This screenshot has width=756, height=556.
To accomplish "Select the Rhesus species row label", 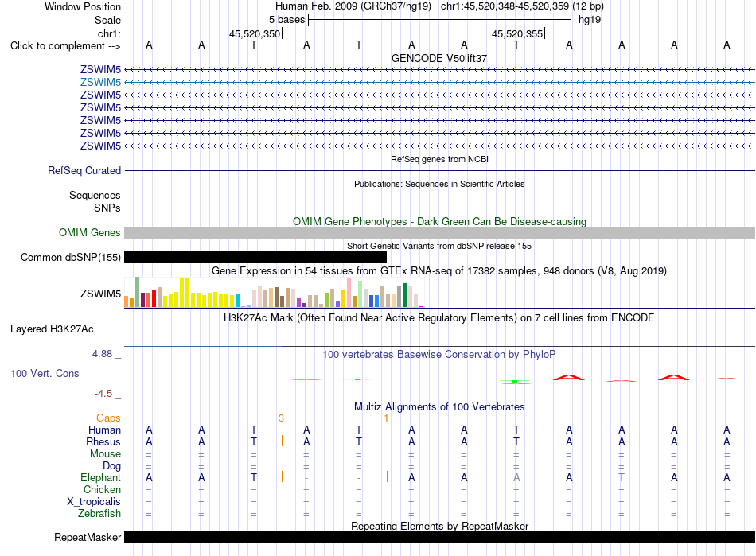I will 103,442.
